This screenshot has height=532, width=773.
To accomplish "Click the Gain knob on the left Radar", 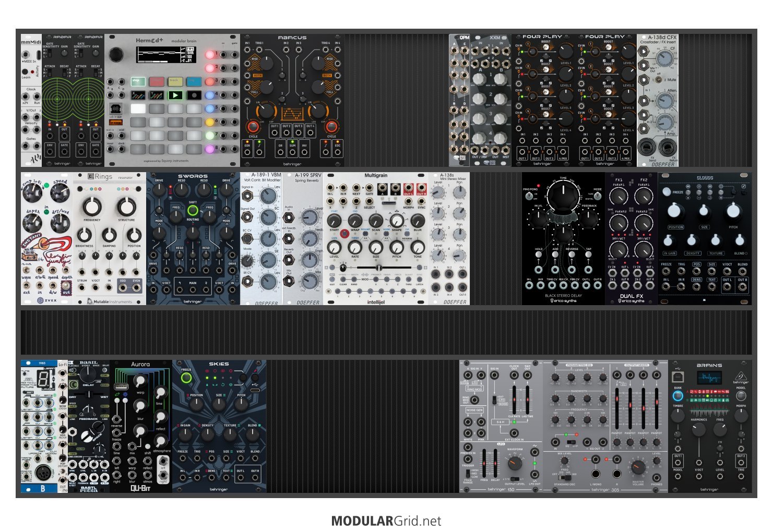I will pyautogui.click(x=65, y=54).
